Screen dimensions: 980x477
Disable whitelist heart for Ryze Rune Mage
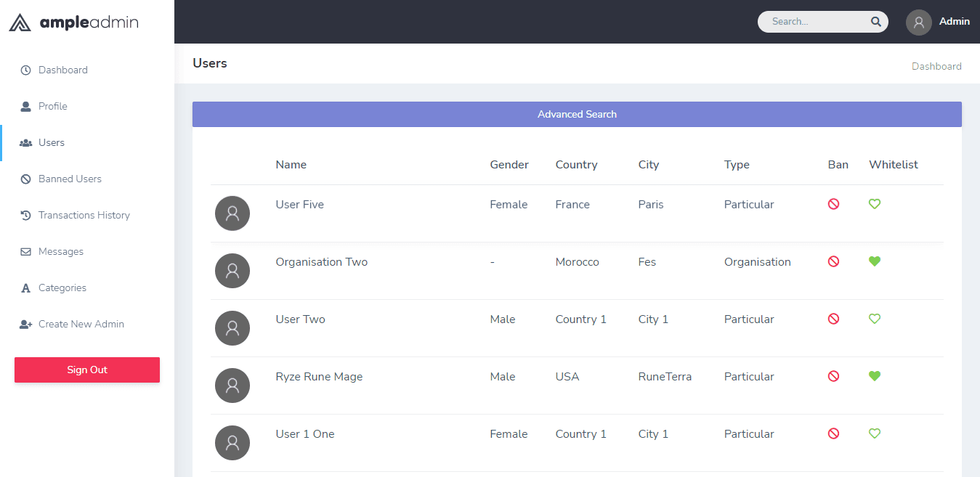874,376
